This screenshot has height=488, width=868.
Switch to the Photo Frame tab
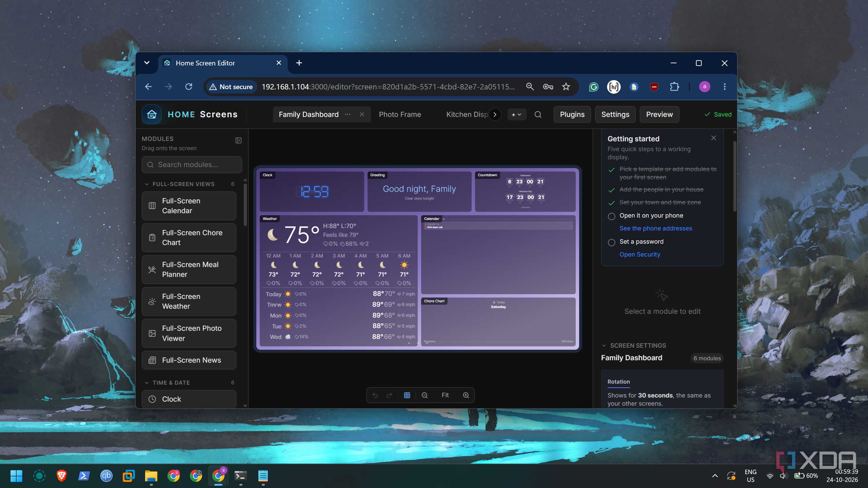point(400,115)
